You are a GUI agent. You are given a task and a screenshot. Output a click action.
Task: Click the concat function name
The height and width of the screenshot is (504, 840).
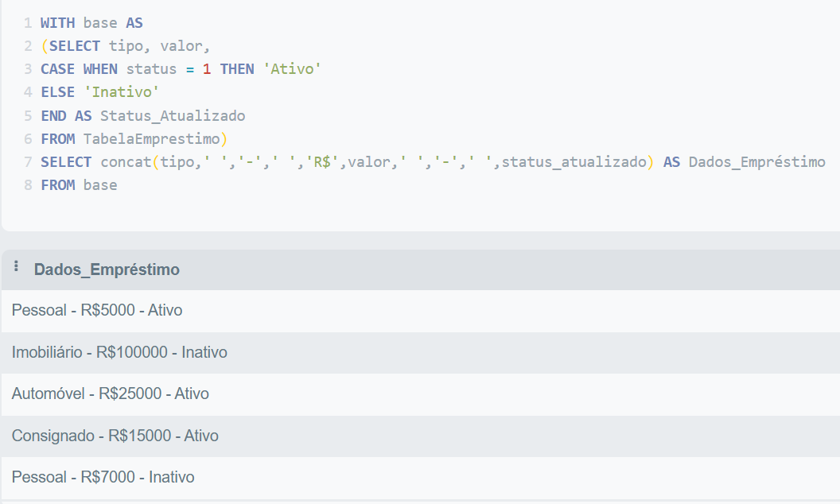pos(125,162)
